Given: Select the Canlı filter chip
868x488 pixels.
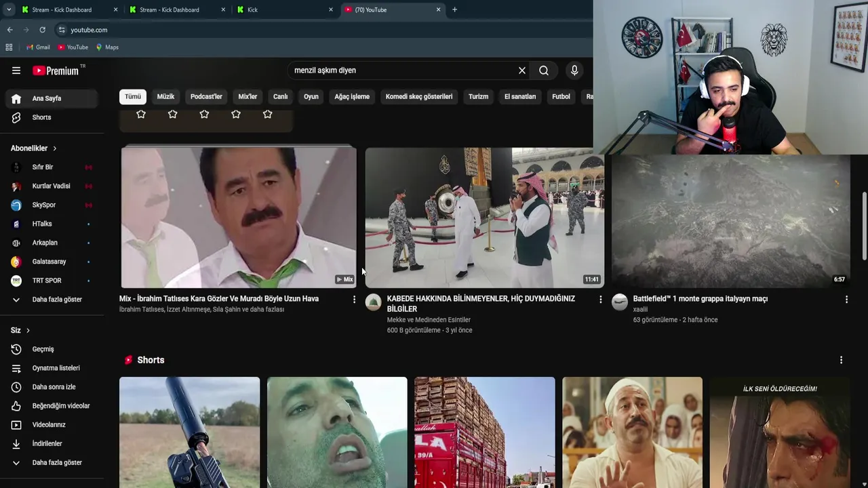Looking at the screenshot, I should point(281,96).
